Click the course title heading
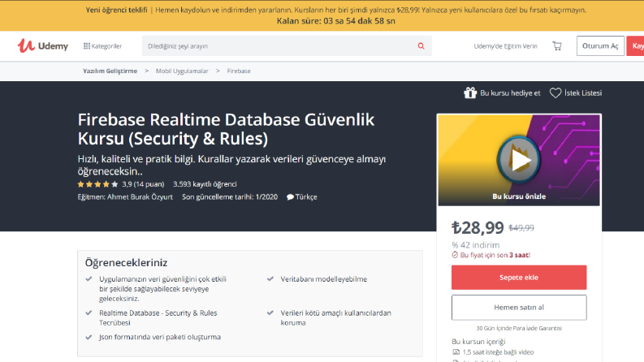Viewport: 644px width, 362px height. point(226,129)
